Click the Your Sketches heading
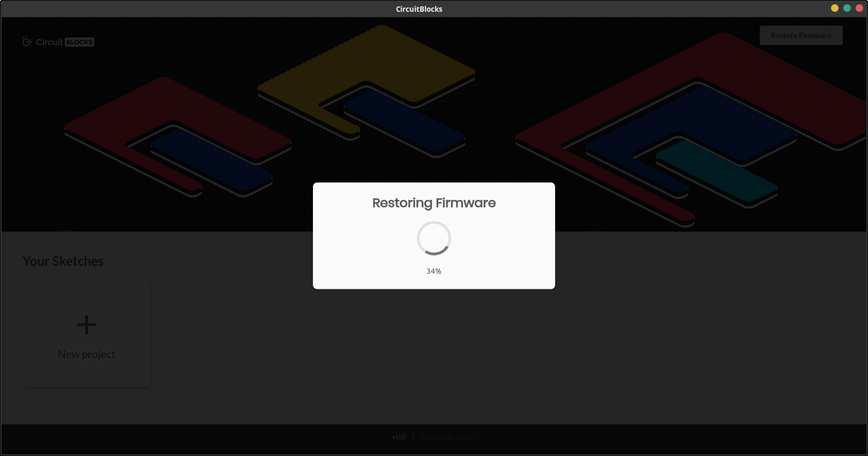The height and width of the screenshot is (456, 868). [63, 261]
